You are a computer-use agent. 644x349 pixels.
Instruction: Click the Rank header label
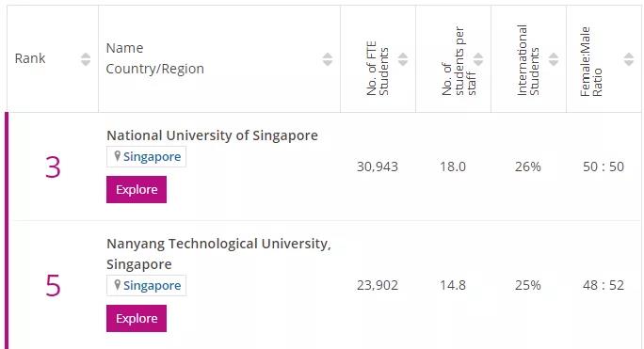click(30, 58)
